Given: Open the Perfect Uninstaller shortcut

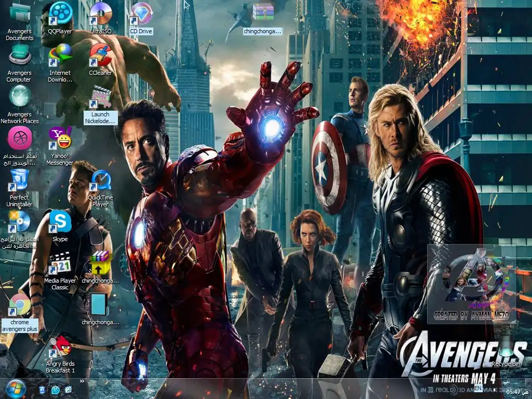Looking at the screenshot, I should tap(19, 188).
